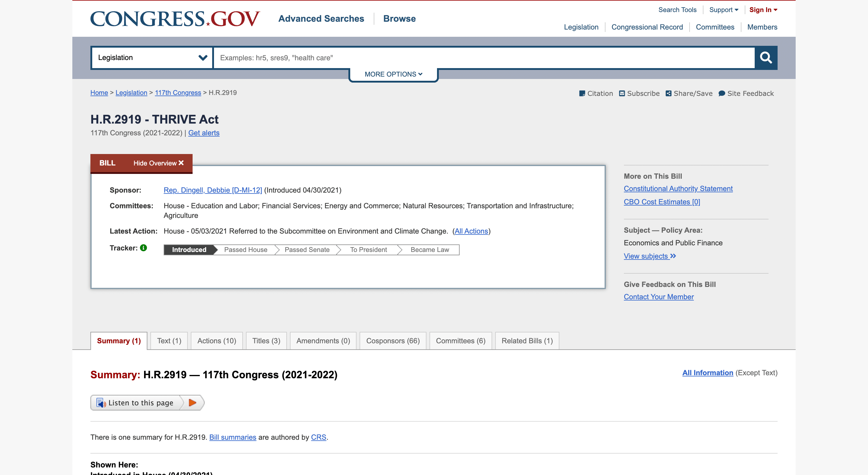Viewport: 868px width, 475px height.
Task: Open the Browse page
Action: tap(399, 18)
